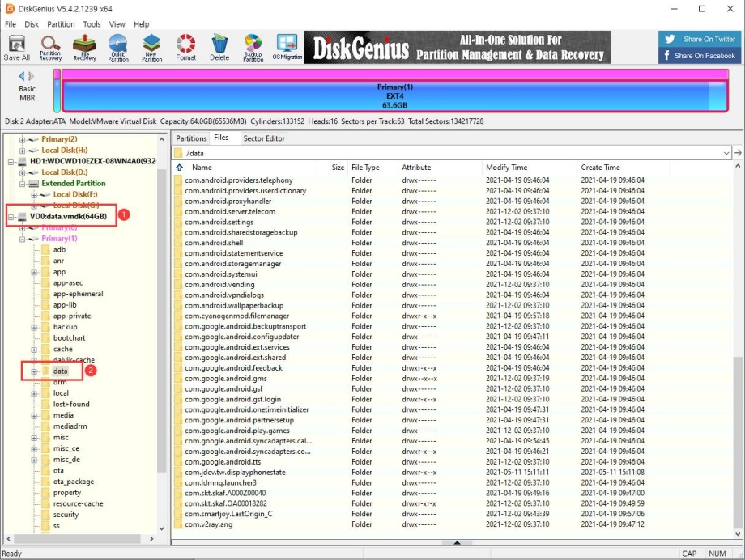Select com.cyanogenmod.filemanager folder

click(237, 316)
